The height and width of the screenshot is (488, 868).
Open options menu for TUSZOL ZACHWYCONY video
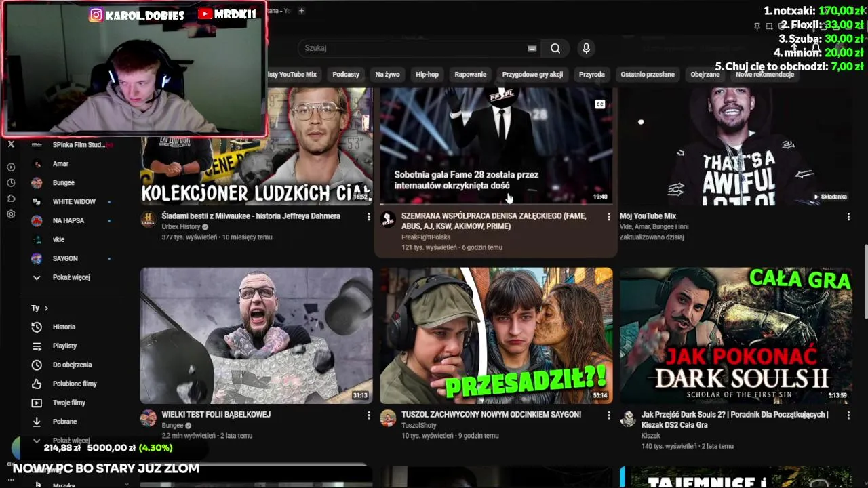coord(608,415)
